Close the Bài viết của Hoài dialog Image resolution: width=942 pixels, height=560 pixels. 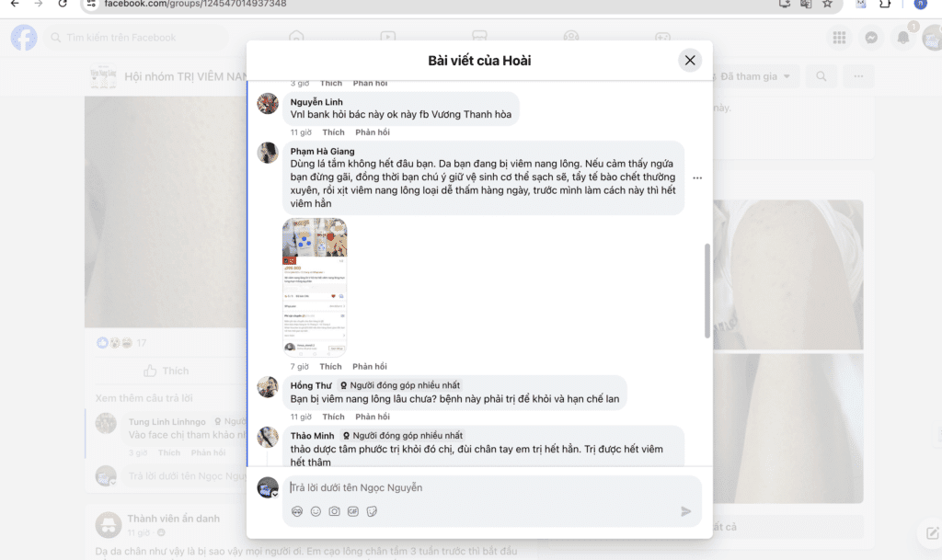pos(690,60)
